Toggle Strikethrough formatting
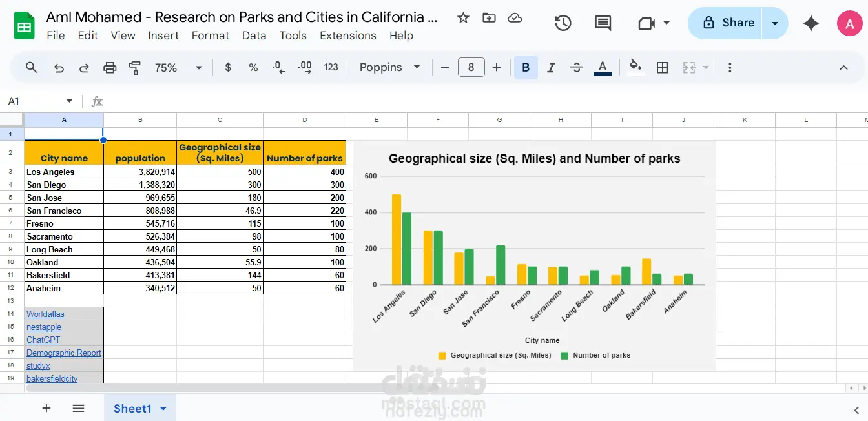Viewport: 868px width, 421px height. pyautogui.click(x=577, y=68)
